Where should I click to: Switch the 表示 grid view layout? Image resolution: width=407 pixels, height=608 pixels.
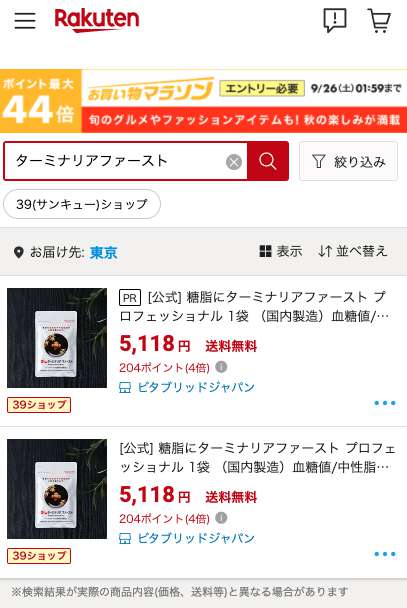tap(281, 251)
